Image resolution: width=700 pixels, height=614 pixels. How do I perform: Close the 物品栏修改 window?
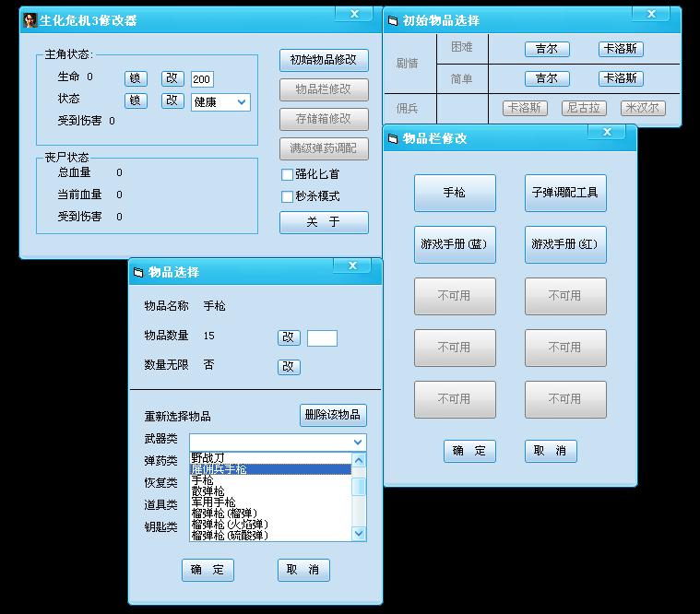pos(607,133)
